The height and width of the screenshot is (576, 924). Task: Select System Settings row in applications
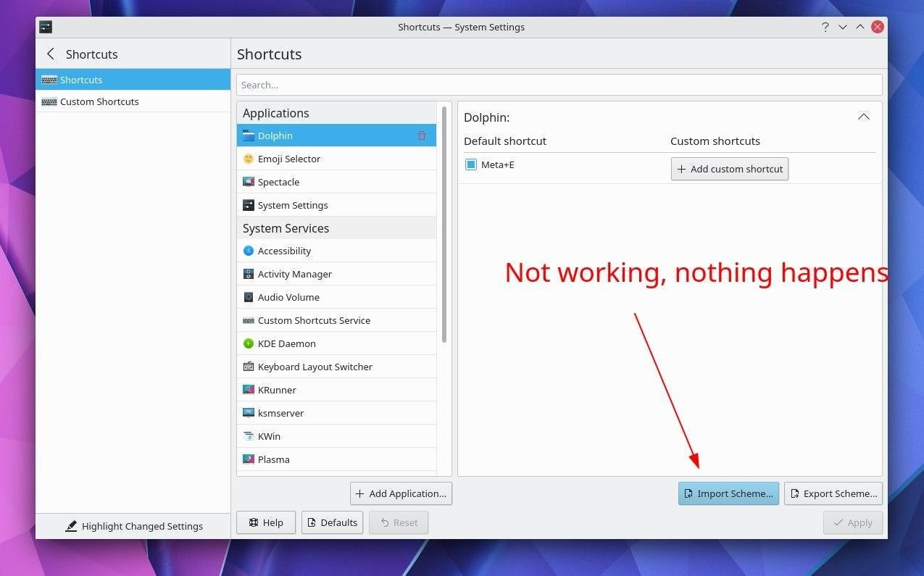tap(336, 205)
